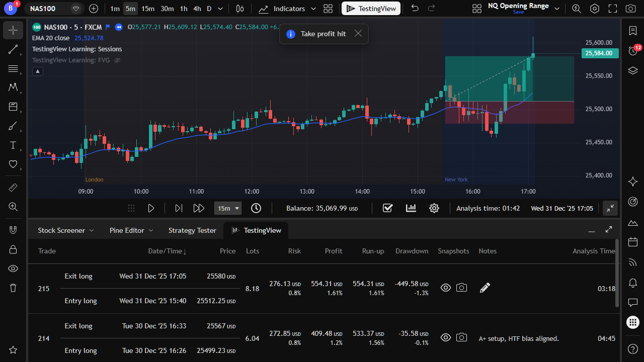644x362 pixels.
Task: Enter fullscreen mode
Action: tap(612, 9)
